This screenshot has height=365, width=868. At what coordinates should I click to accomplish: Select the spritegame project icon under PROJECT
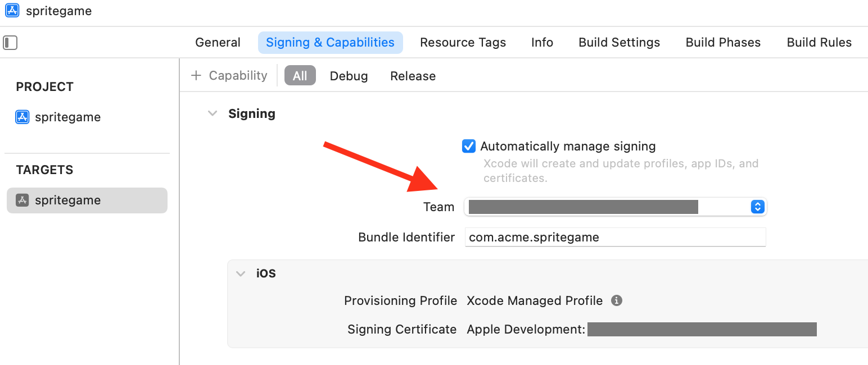click(x=21, y=117)
